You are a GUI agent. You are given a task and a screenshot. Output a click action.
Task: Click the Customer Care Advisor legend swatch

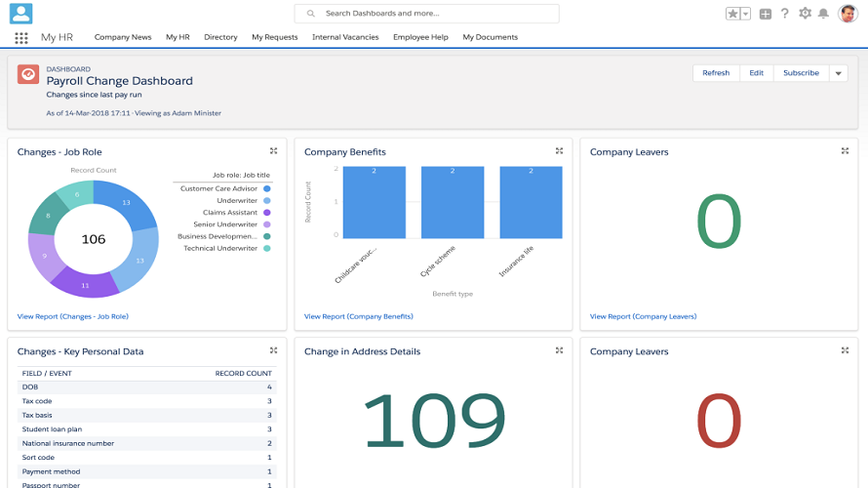pos(267,188)
